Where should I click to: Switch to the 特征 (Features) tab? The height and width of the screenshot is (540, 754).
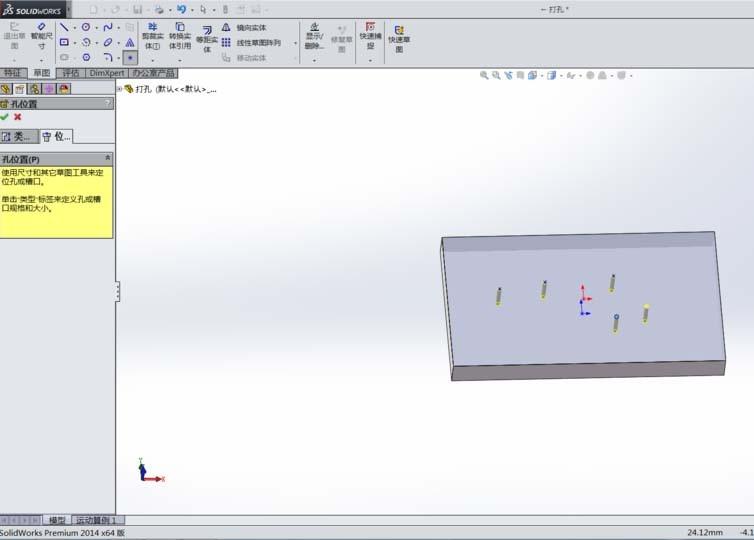click(13, 73)
